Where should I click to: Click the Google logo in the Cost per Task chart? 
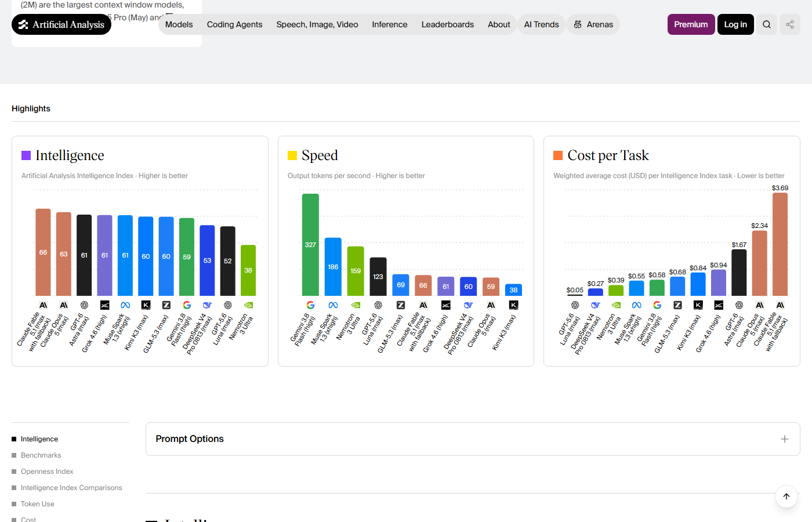(657, 305)
